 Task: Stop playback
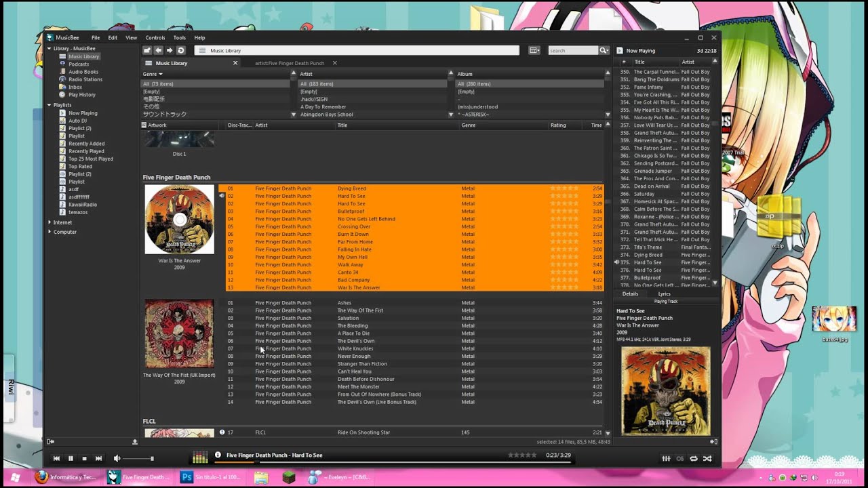[x=84, y=459]
